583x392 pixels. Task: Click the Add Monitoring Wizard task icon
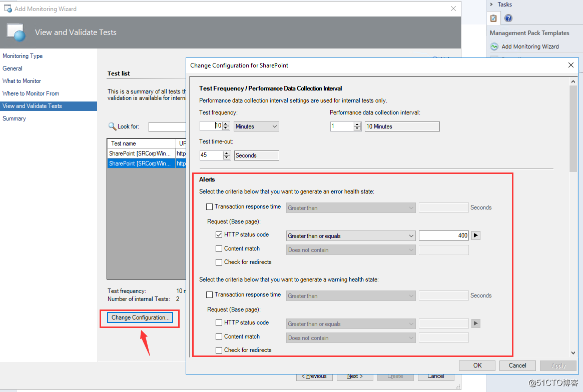pos(494,46)
